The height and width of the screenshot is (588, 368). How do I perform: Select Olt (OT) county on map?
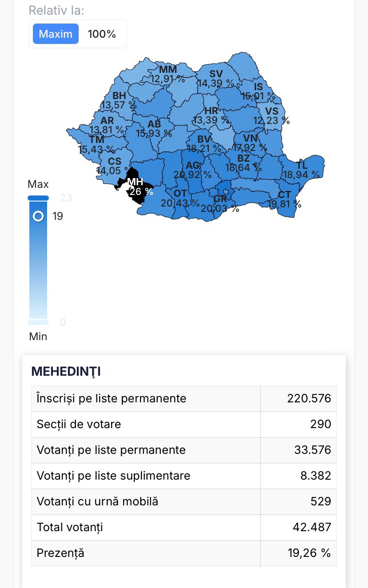[x=180, y=198]
